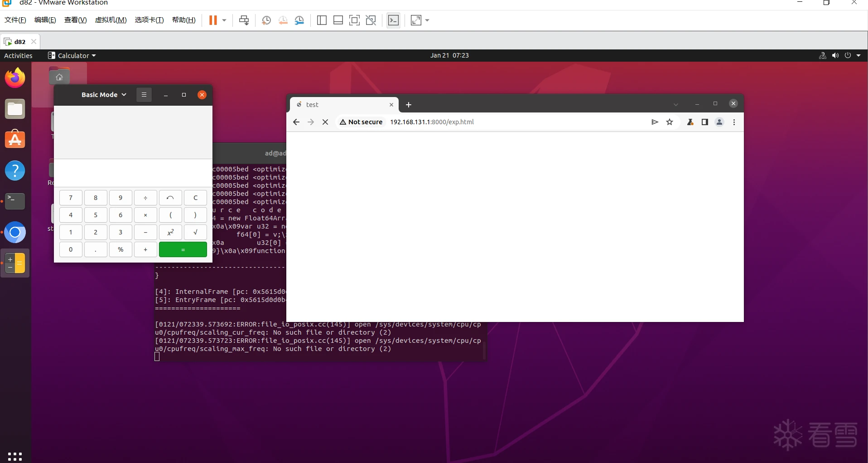Open VMware snapshot manager
This screenshot has width=868, height=463.
point(299,20)
